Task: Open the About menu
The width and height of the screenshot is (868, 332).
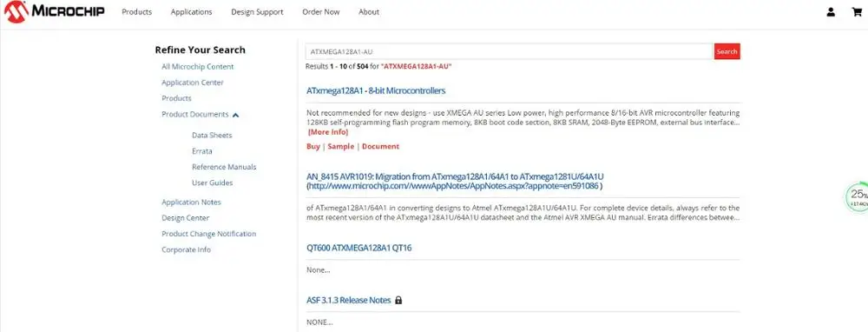Action: 369,11
